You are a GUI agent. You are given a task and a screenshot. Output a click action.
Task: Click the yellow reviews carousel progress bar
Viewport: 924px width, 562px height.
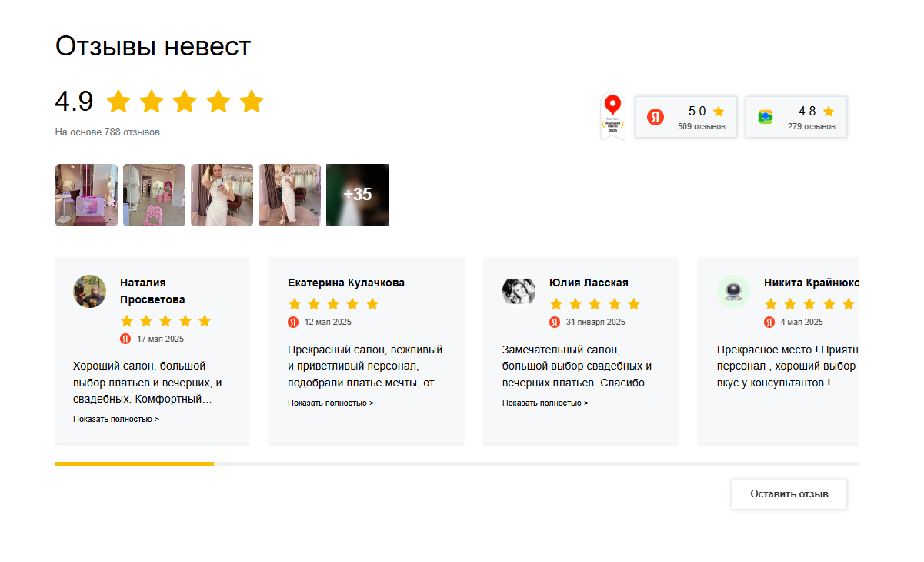pos(135,463)
